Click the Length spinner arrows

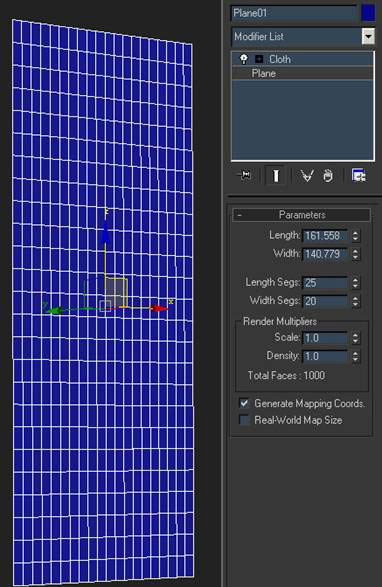(355, 236)
